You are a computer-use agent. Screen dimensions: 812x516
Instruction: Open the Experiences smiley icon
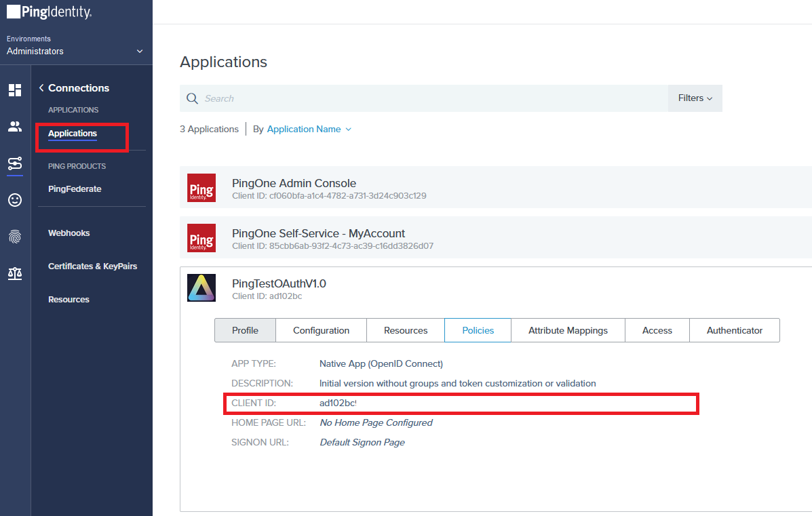tap(14, 200)
